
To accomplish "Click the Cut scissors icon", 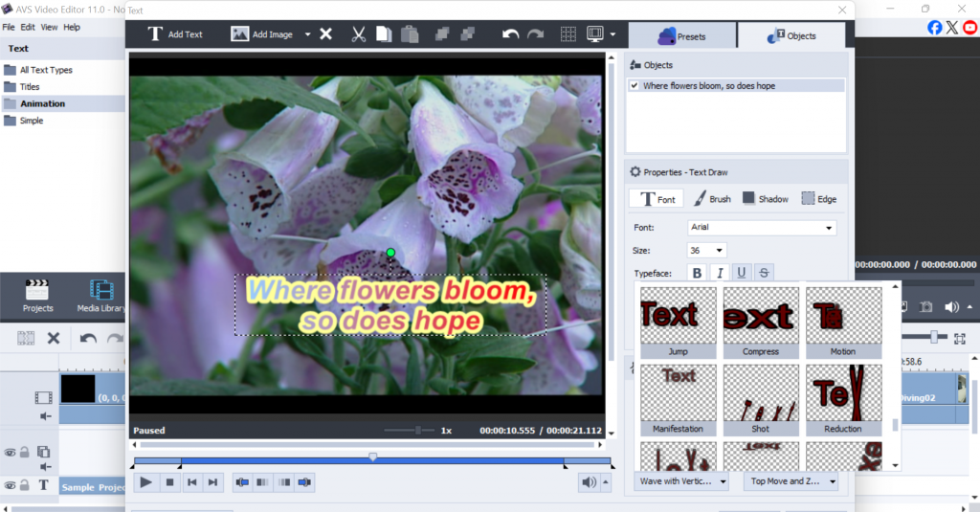I will (x=359, y=34).
